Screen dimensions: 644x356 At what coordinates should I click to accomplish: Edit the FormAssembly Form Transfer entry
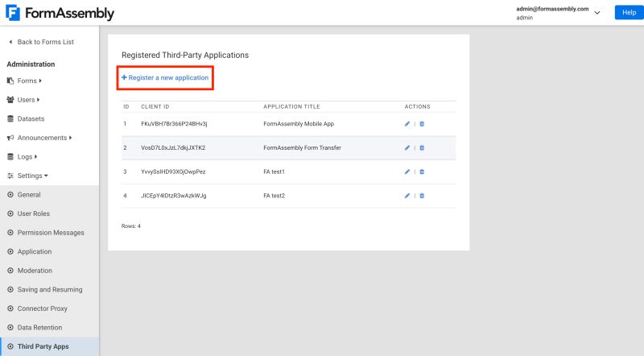point(407,147)
